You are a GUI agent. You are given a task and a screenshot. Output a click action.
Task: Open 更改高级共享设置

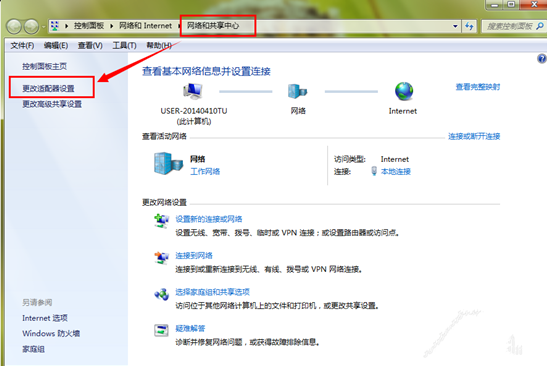[52, 104]
